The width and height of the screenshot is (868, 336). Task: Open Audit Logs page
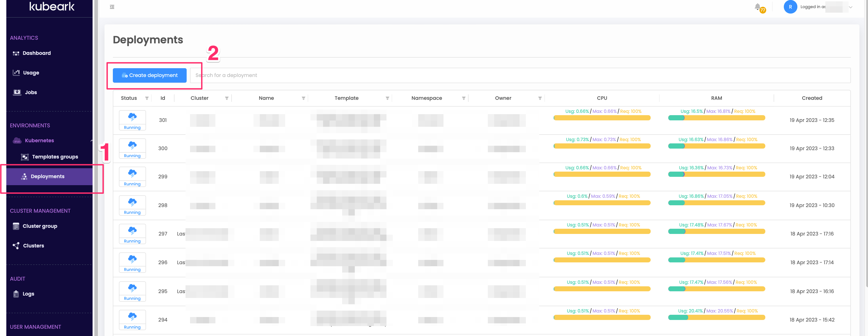point(28,294)
